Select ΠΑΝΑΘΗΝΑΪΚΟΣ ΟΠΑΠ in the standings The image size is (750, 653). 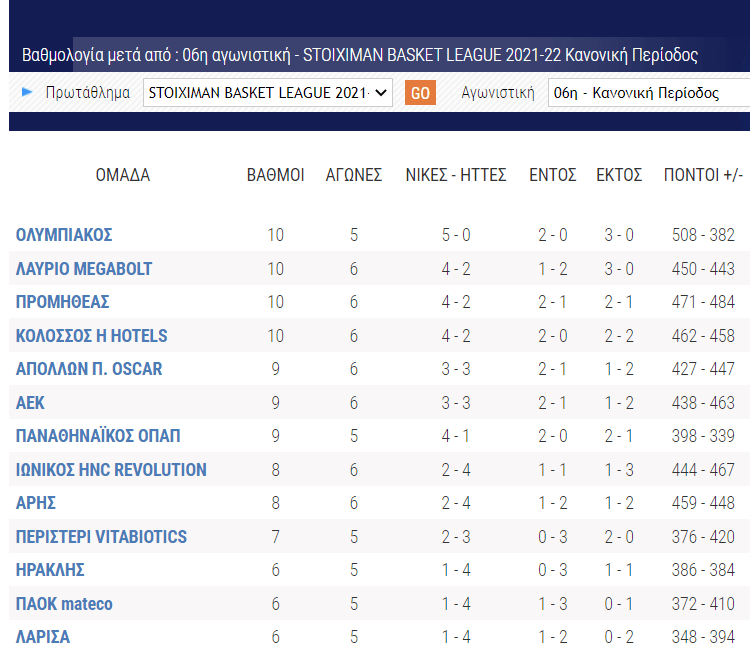(98, 436)
